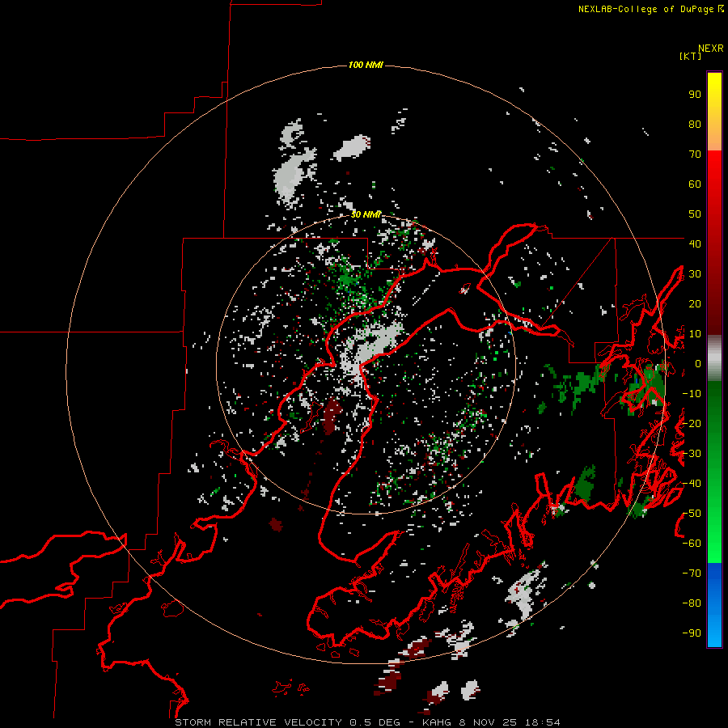Click the -30 value on the velocity scale

(692, 454)
